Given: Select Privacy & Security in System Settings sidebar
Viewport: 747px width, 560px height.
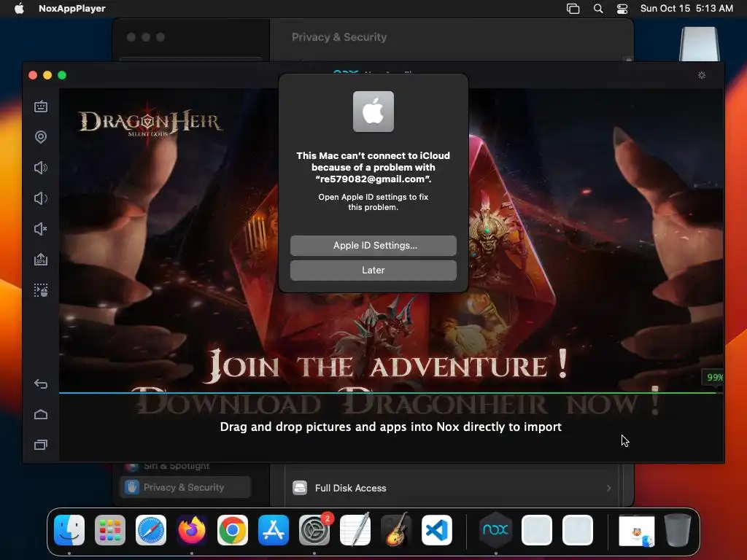Looking at the screenshot, I should pos(185,487).
